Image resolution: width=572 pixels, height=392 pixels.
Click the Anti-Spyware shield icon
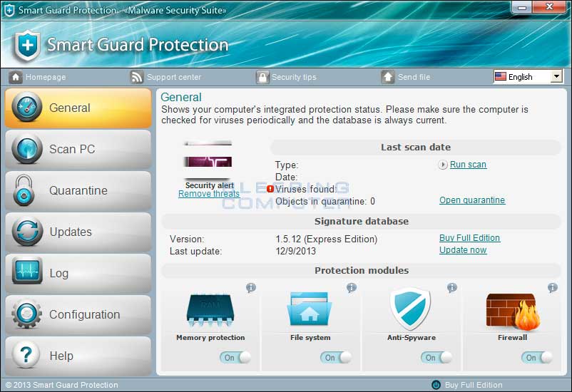tap(411, 309)
